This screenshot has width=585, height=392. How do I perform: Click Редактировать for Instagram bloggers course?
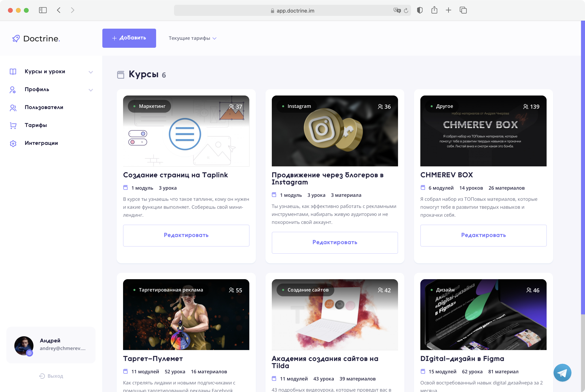(335, 243)
